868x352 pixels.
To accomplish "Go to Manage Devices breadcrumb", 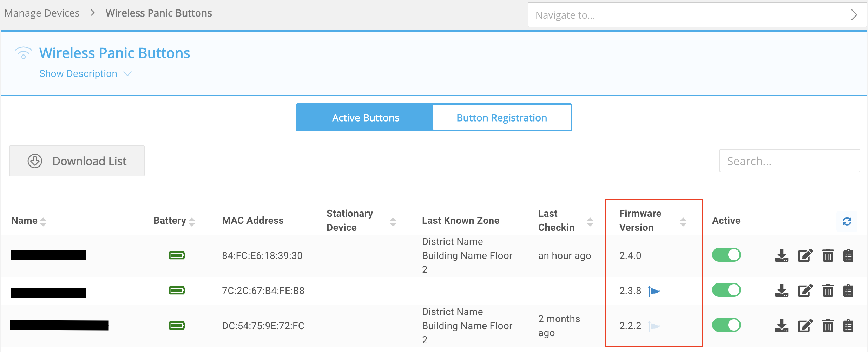I will click(x=42, y=13).
